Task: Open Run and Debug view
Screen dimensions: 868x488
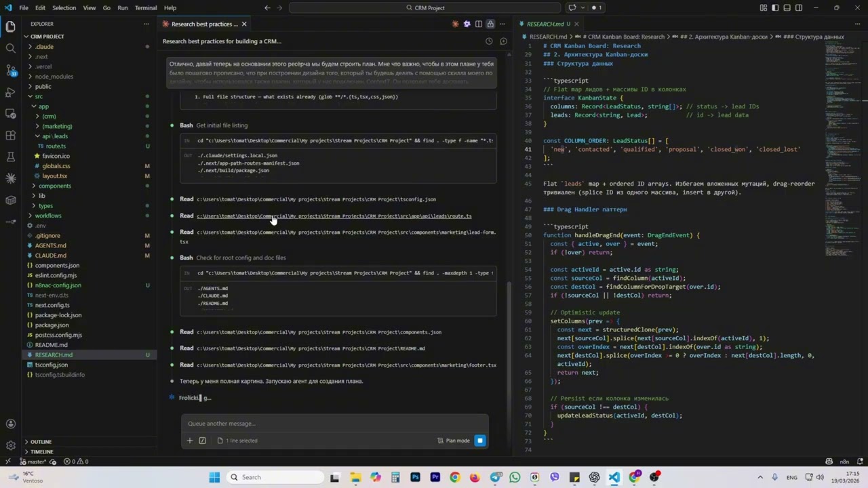Action: [x=10, y=92]
